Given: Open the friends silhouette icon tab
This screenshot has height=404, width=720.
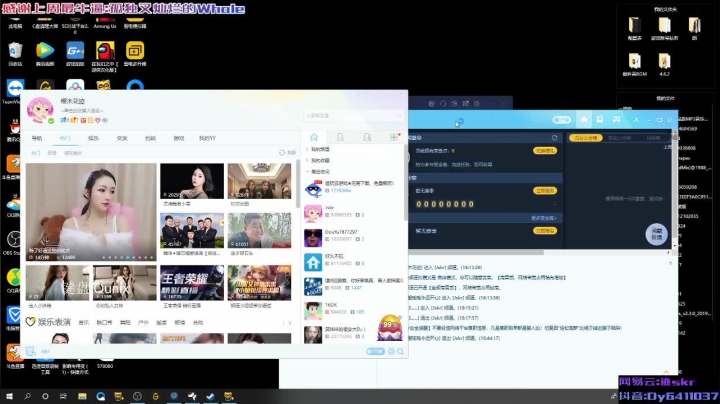Looking at the screenshot, I should click(340, 137).
